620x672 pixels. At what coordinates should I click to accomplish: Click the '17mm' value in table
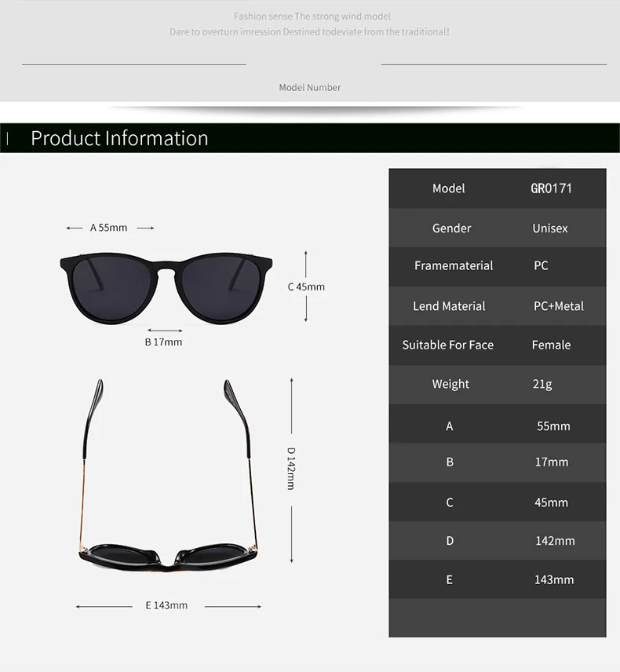(552, 462)
